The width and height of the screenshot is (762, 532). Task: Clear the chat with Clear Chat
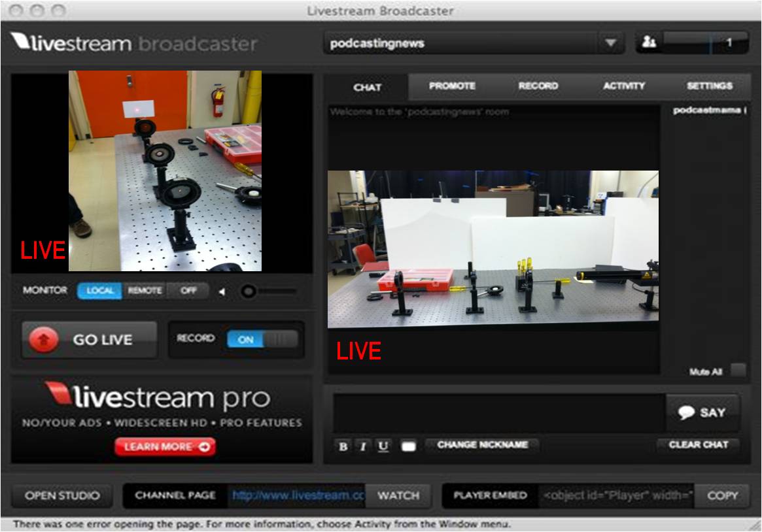(699, 444)
